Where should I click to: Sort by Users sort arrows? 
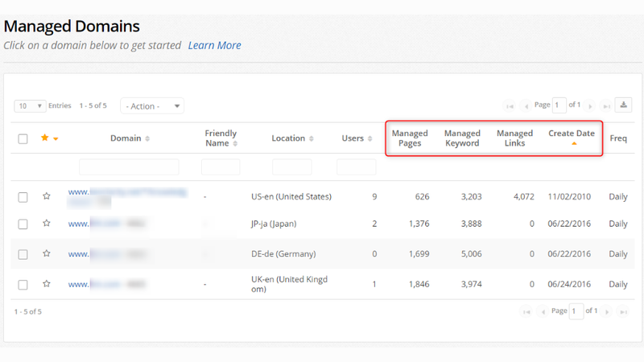[370, 138]
